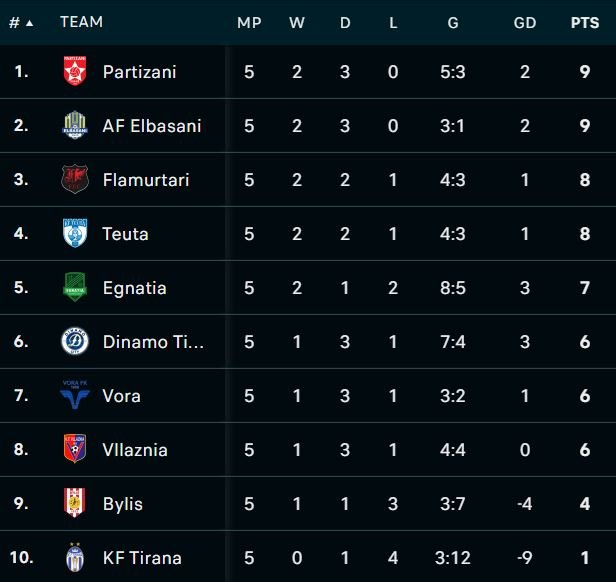This screenshot has width=616, height=582.
Task: Click the Dinamo Tirana round logo
Action: pos(74,342)
